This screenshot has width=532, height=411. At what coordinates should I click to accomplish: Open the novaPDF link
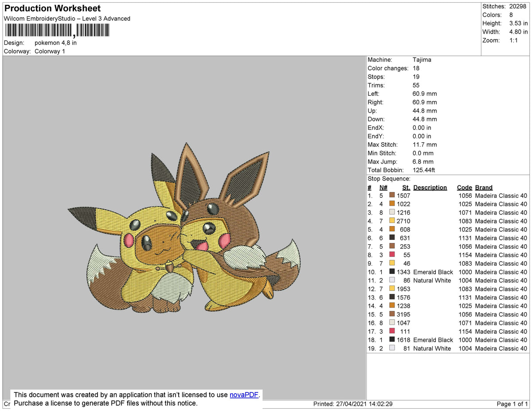pos(244,395)
